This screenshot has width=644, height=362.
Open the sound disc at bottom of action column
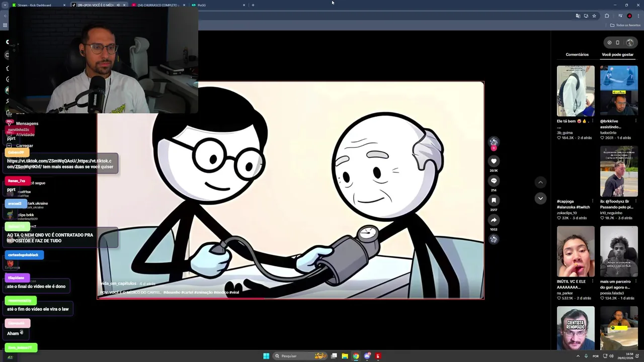click(494, 239)
